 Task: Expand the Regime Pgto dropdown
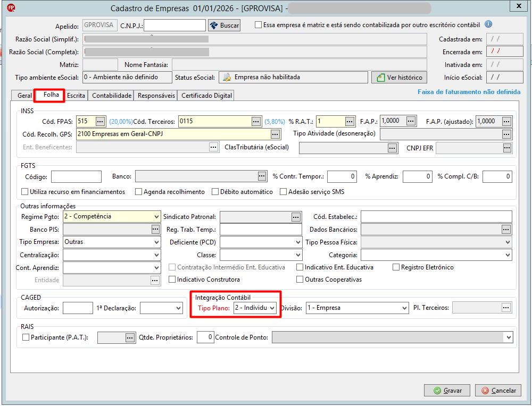pos(156,217)
